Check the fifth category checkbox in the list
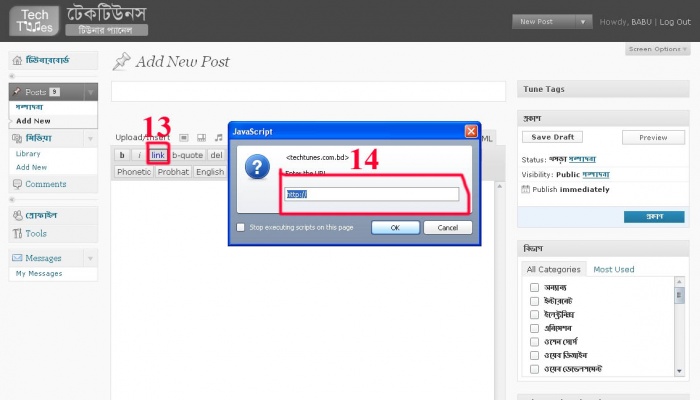Image resolution: width=700 pixels, height=400 pixels. pos(534,342)
